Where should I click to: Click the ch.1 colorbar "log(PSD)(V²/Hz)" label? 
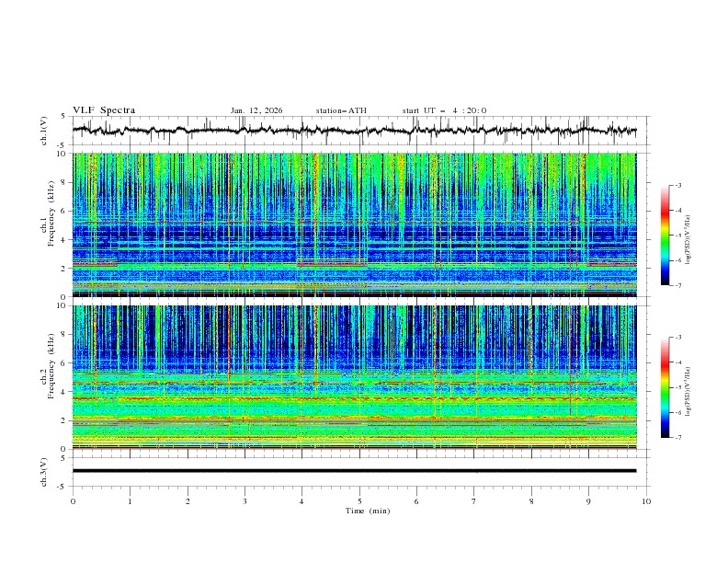[688, 240]
